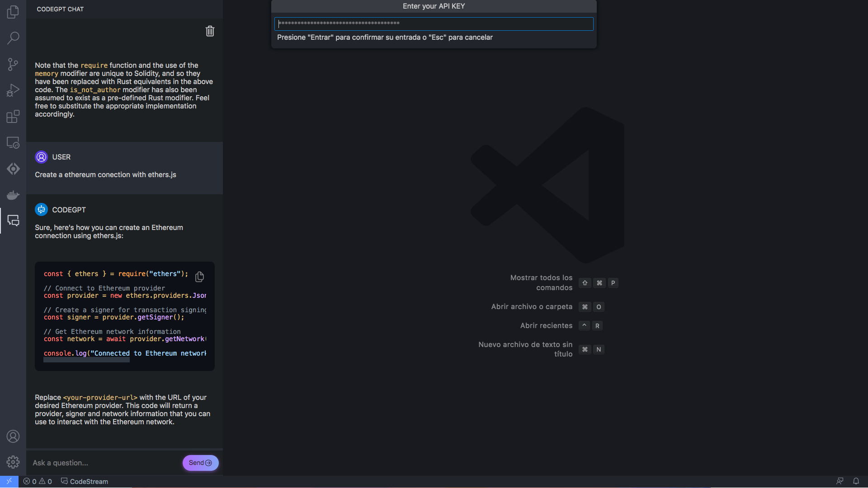Click the API KEY input field
The height and width of the screenshot is (488, 868).
434,23
